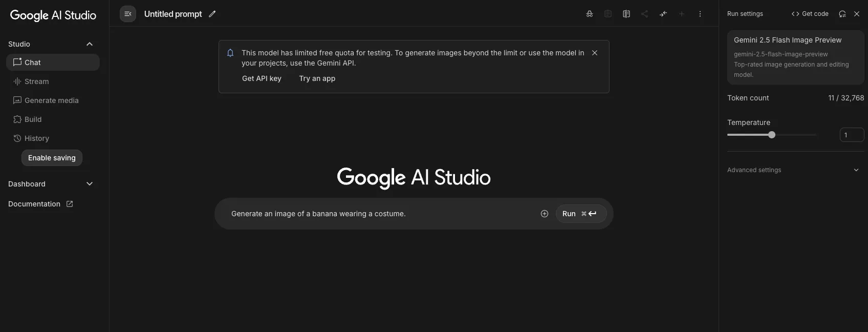Toggle temporary incognito chat mode
Screen dimensions: 868x332
pos(590,14)
